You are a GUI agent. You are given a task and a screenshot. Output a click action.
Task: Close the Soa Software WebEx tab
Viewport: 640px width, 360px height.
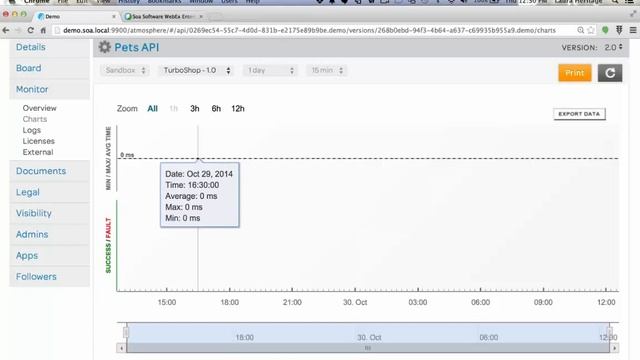[201, 16]
